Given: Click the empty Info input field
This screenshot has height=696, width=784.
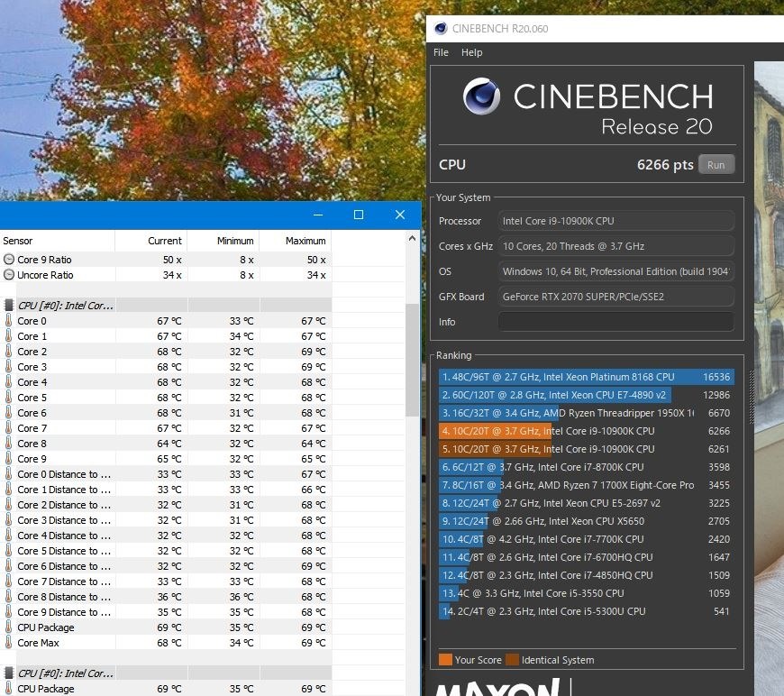Looking at the screenshot, I should coord(616,322).
